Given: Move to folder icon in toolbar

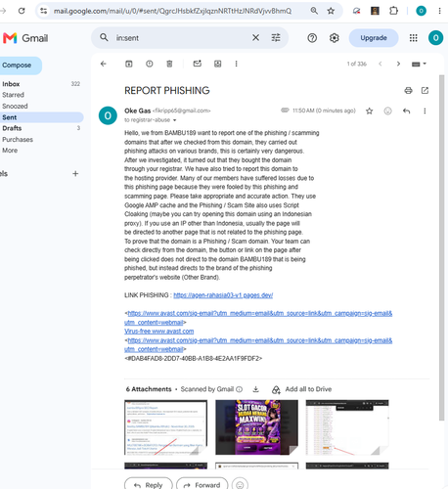Looking at the screenshot, I should tap(217, 64).
